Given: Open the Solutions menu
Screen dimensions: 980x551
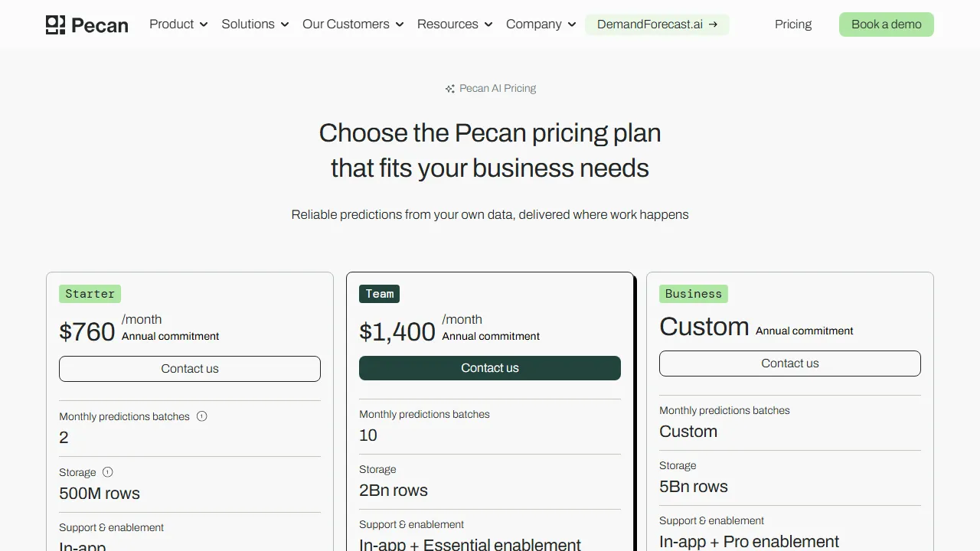Looking at the screenshot, I should [x=255, y=24].
